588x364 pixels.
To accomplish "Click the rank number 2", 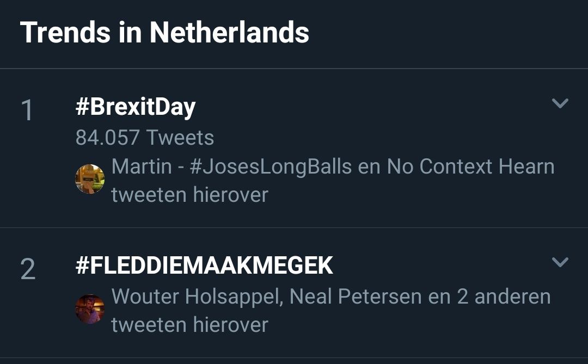I will coord(27,270).
